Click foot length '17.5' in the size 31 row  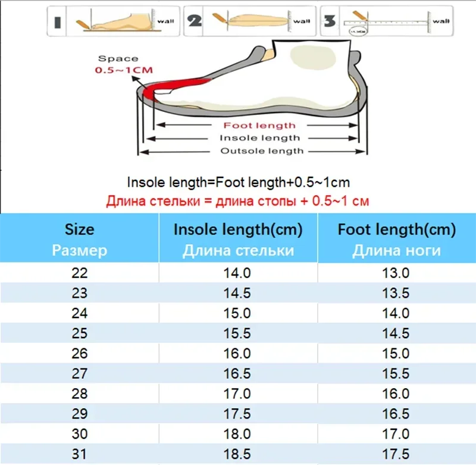[x=396, y=454]
